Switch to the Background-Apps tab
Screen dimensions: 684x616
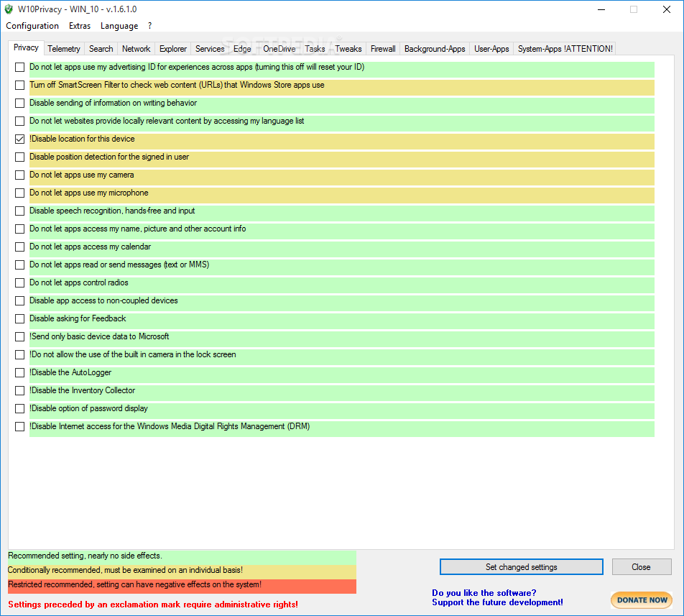[x=435, y=49]
